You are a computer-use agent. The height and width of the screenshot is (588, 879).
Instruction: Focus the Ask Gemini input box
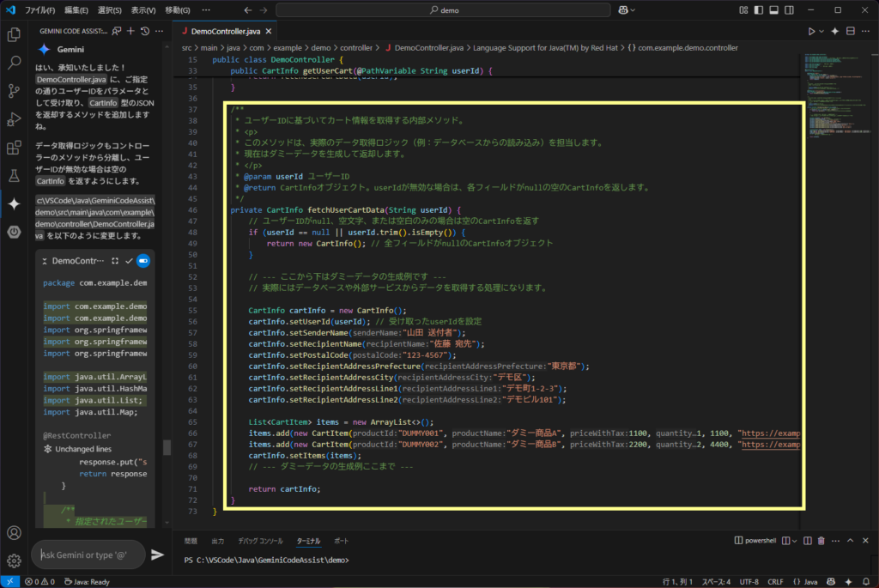tap(88, 555)
